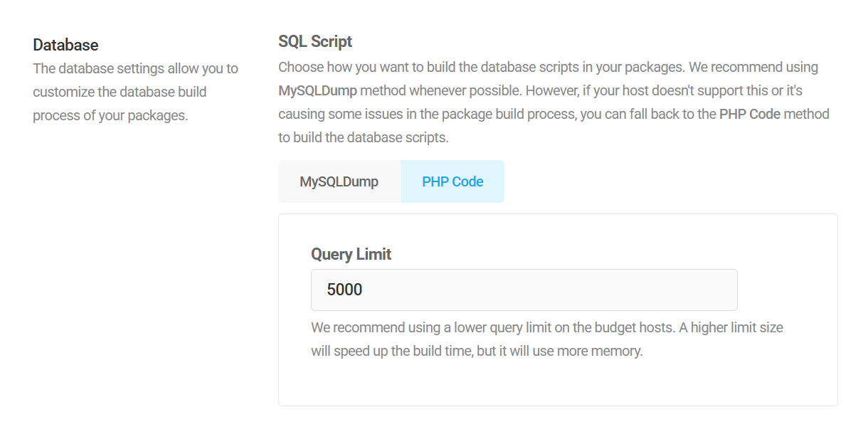Click the Query Limit label
The width and height of the screenshot is (868, 444).
tap(350, 253)
